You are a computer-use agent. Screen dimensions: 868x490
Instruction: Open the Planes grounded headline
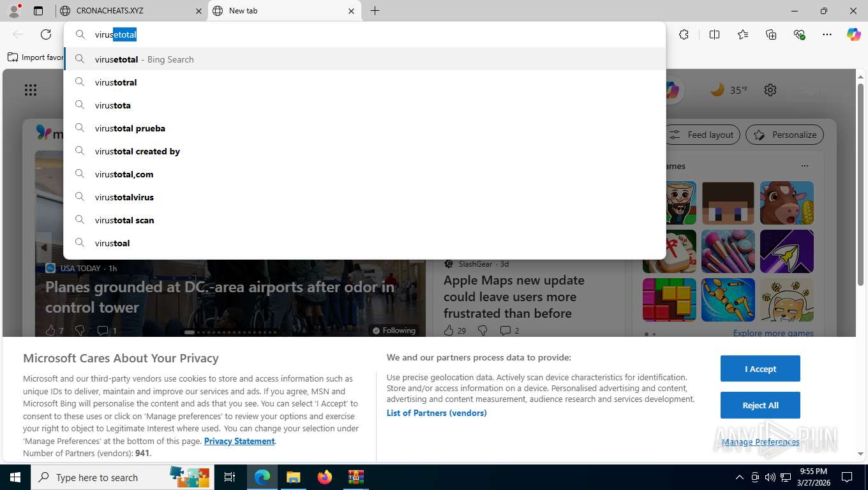(x=220, y=297)
